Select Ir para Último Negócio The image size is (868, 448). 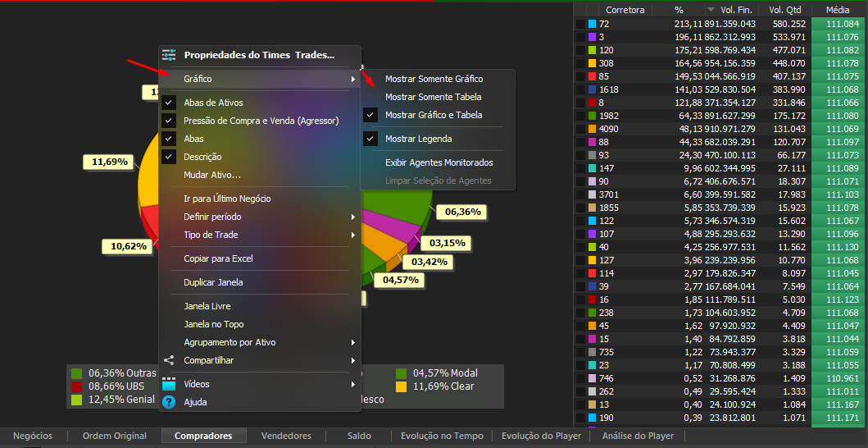click(x=227, y=199)
